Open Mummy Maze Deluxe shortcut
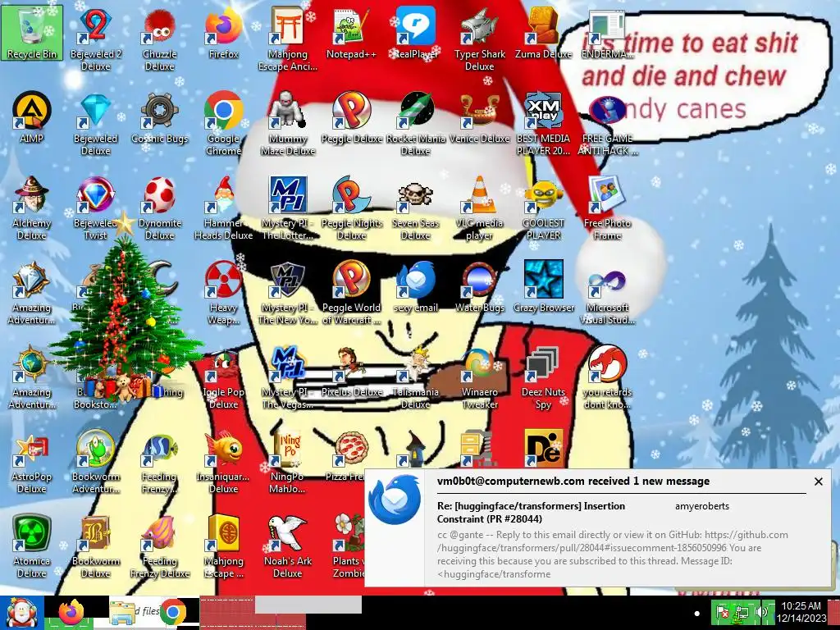Screen dimensions: 840x630 pos(288,125)
